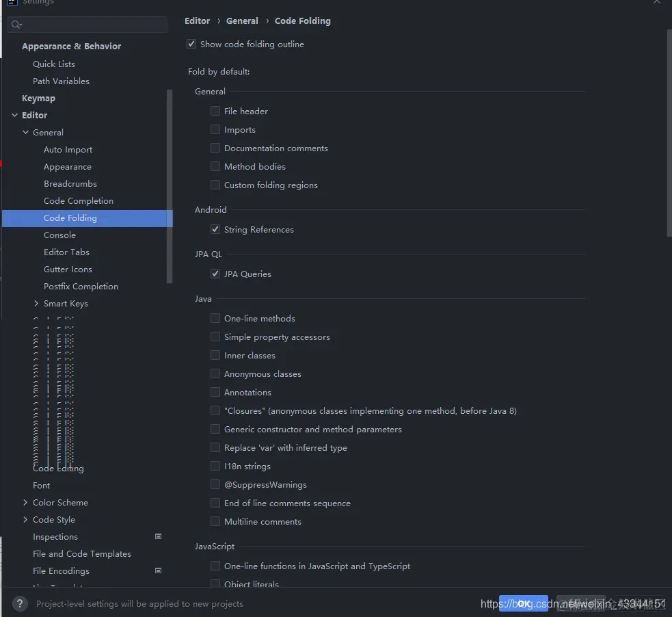Select Quick Lists settings page
The image size is (672, 617).
point(54,64)
